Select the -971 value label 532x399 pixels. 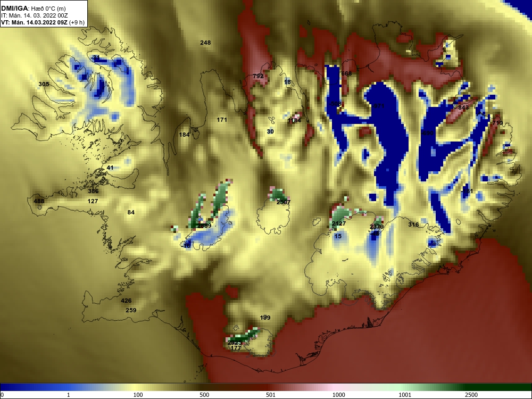pyautogui.click(x=378, y=106)
